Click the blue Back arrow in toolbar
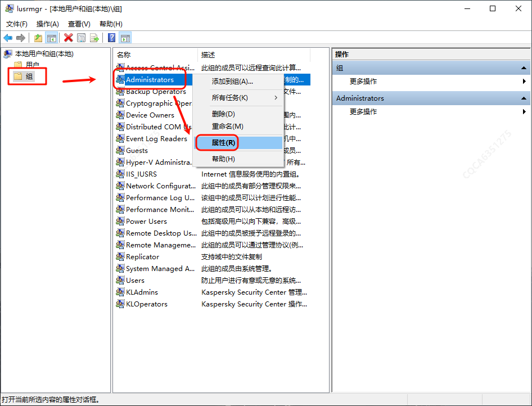The height and width of the screenshot is (406, 532). coord(8,38)
